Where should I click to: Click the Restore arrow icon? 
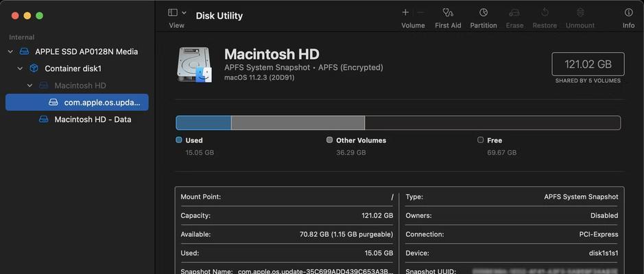tap(545, 12)
